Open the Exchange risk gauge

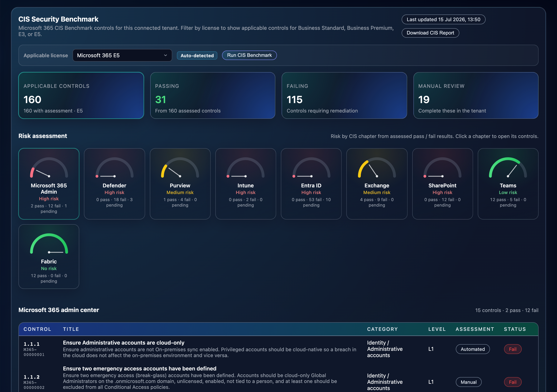pyautogui.click(x=377, y=184)
